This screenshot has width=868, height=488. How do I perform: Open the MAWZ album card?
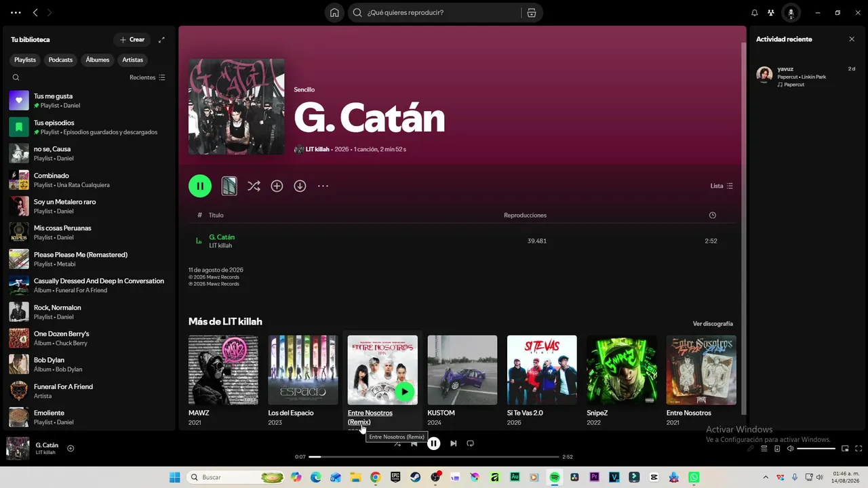[x=223, y=380]
